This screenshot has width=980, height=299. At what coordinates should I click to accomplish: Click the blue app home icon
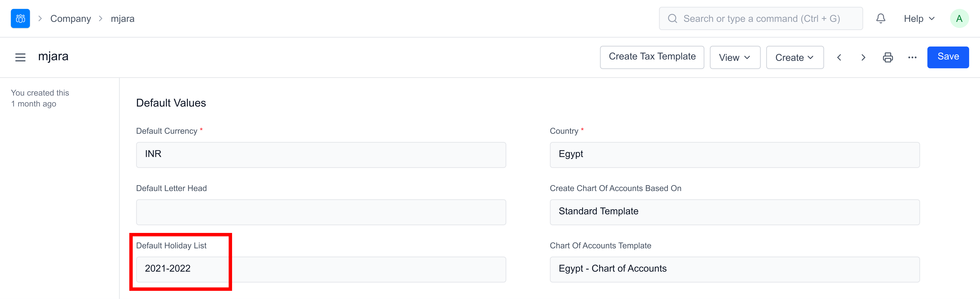(x=20, y=19)
